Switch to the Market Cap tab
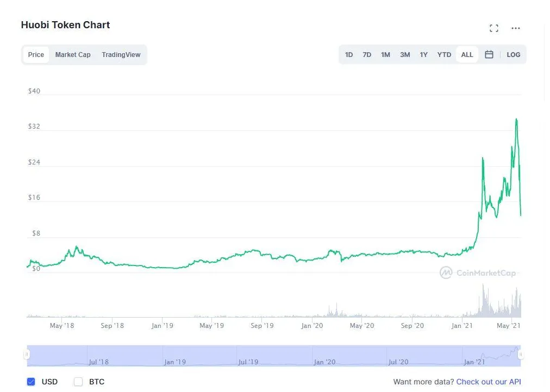Screen dimensions: 550x392 coord(72,54)
